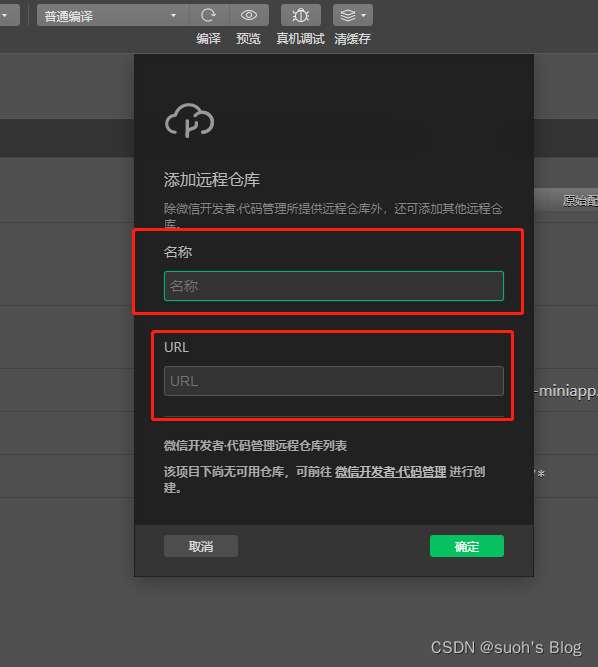Click the real device debug bug icon
The width and height of the screenshot is (598, 667).
pyautogui.click(x=301, y=16)
